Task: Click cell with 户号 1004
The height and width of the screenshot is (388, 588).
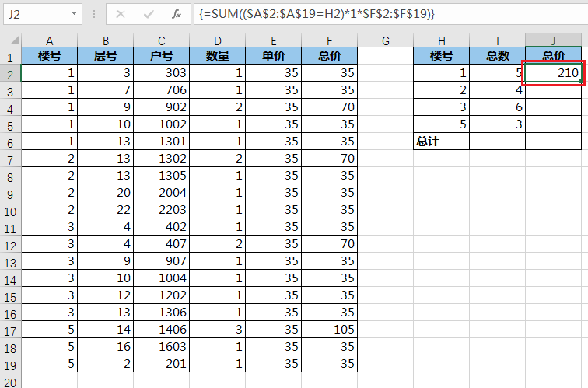Action: (161, 278)
